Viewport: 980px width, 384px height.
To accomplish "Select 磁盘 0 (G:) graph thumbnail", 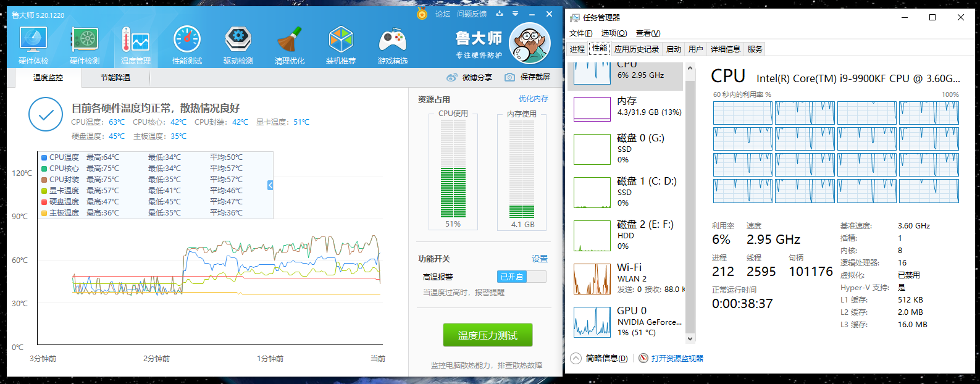I will coord(592,149).
